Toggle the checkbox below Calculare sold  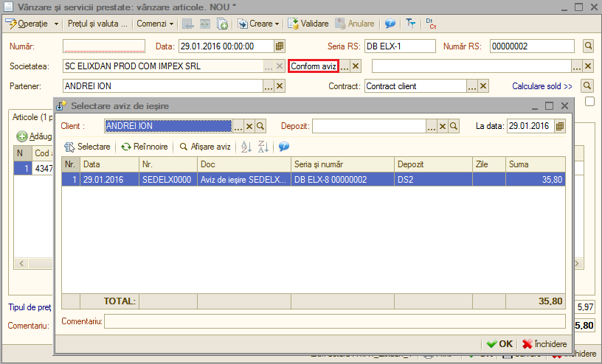[589, 101]
